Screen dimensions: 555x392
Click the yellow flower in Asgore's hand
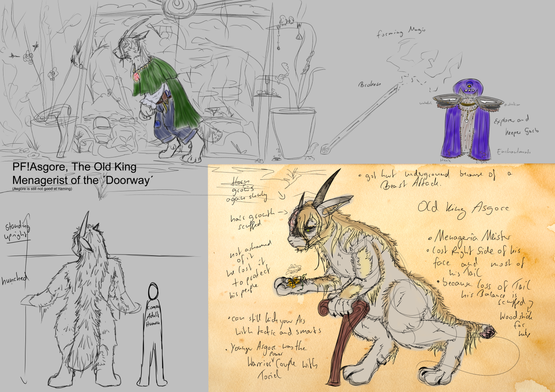point(294,283)
